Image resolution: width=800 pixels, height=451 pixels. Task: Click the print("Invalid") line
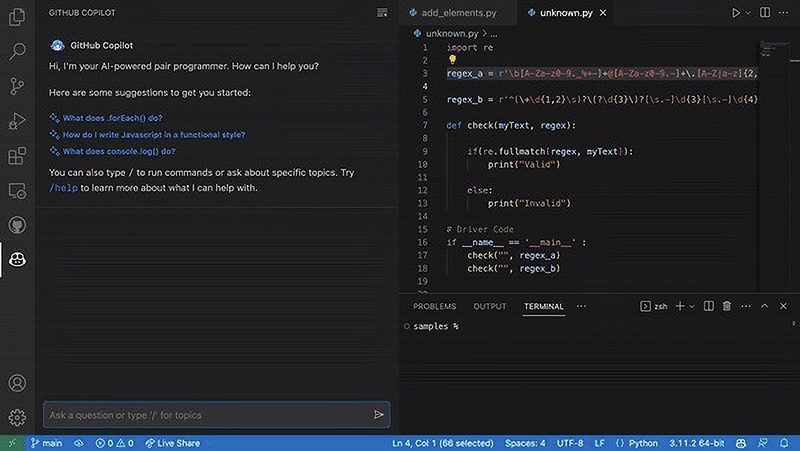[529, 204]
